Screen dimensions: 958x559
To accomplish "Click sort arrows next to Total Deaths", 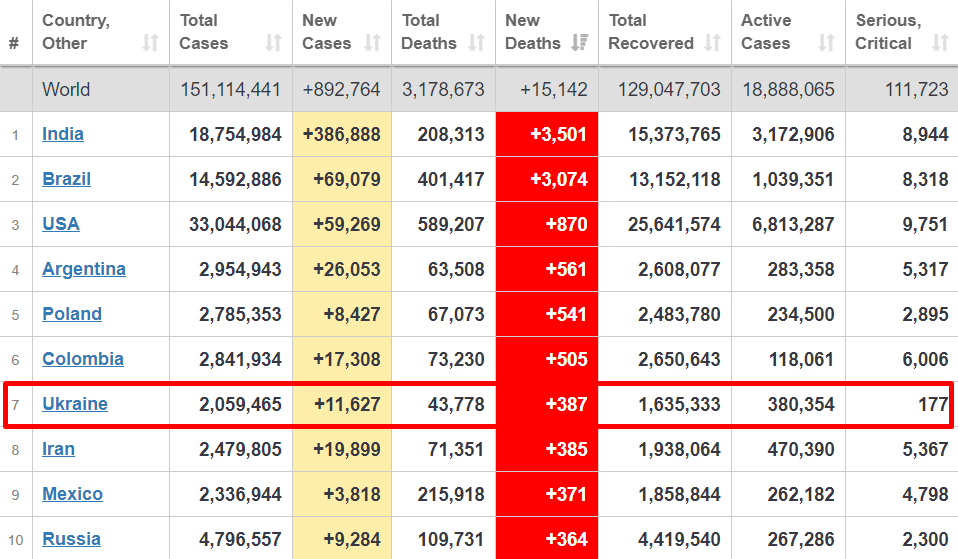I will pos(477,43).
